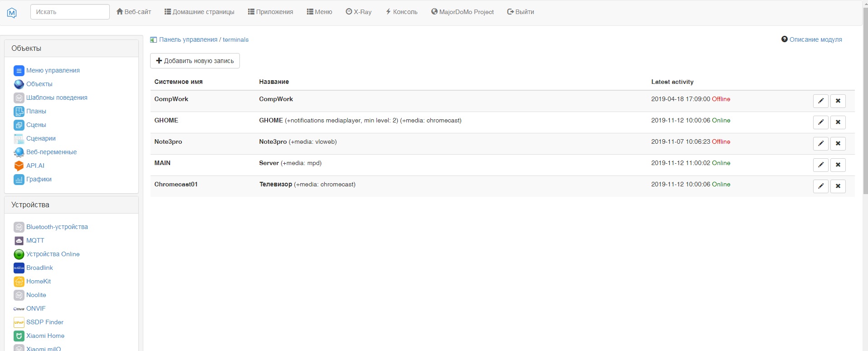
Task: Click the Название column header
Action: pyautogui.click(x=274, y=82)
